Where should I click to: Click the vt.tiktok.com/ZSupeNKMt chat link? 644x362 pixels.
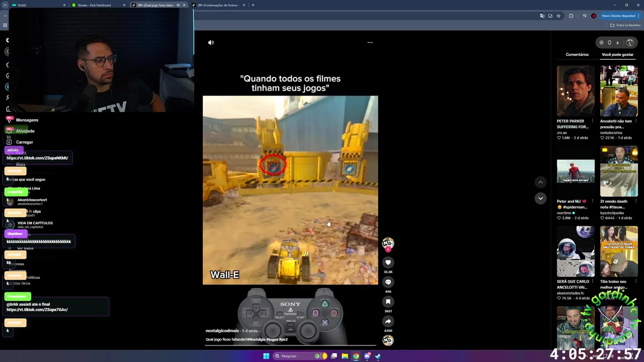pyautogui.click(x=37, y=158)
